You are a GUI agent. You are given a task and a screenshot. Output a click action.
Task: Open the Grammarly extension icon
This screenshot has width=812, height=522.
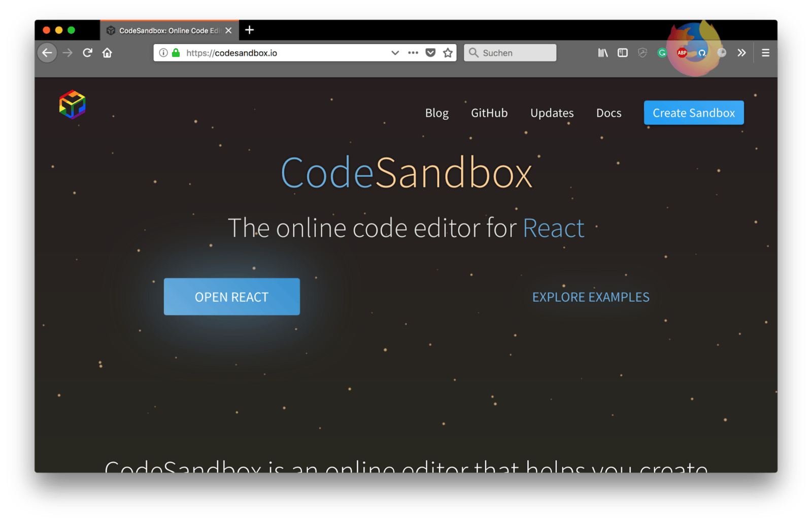click(x=662, y=53)
